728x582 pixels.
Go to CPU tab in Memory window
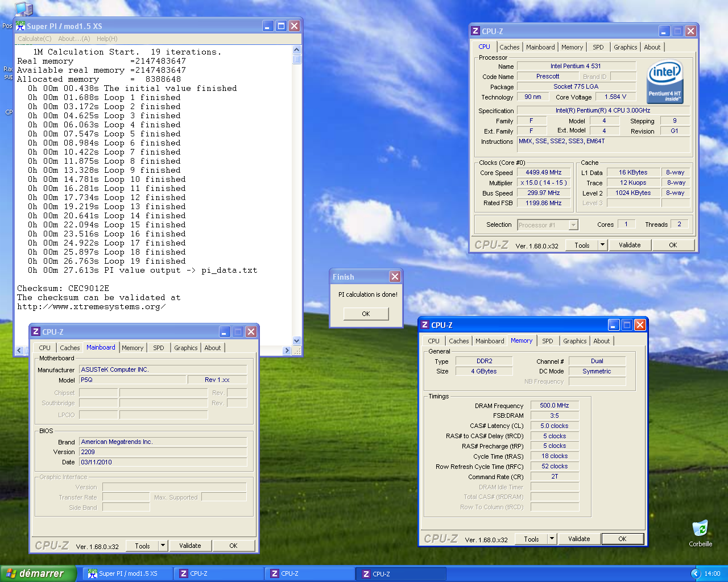(434, 341)
